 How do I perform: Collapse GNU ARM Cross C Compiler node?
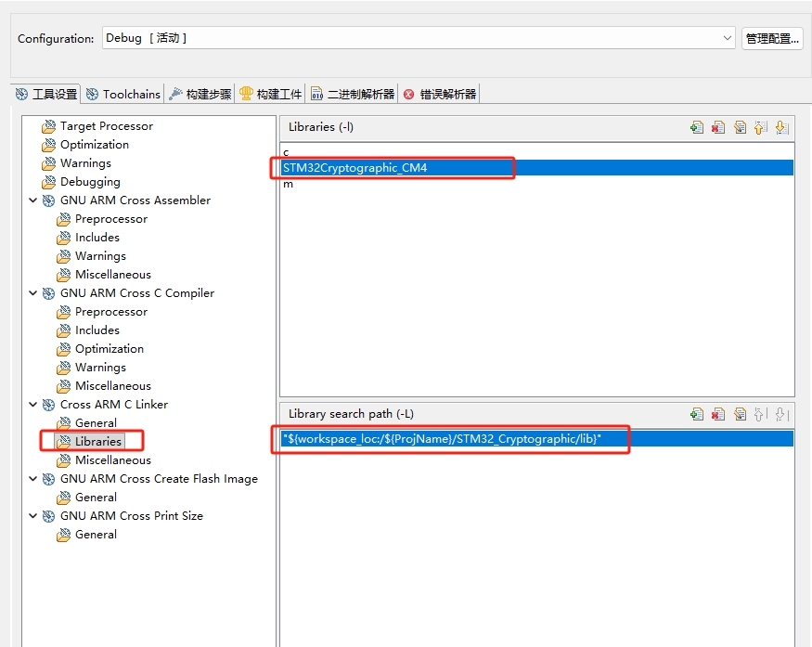(33, 293)
